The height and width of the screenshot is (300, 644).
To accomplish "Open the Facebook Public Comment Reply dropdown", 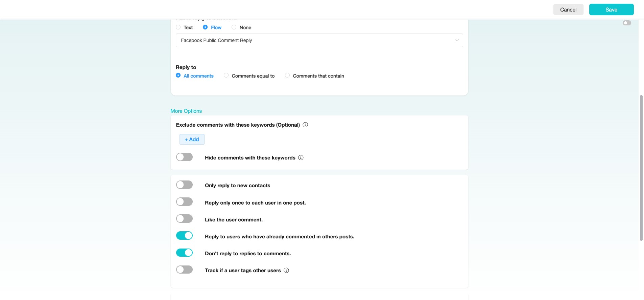I will click(x=319, y=40).
